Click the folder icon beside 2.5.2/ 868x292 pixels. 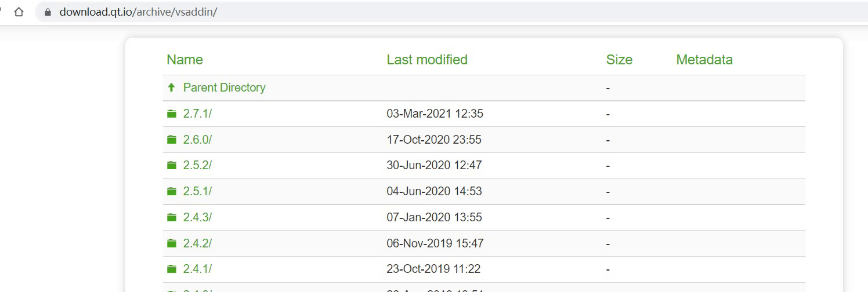coord(172,166)
